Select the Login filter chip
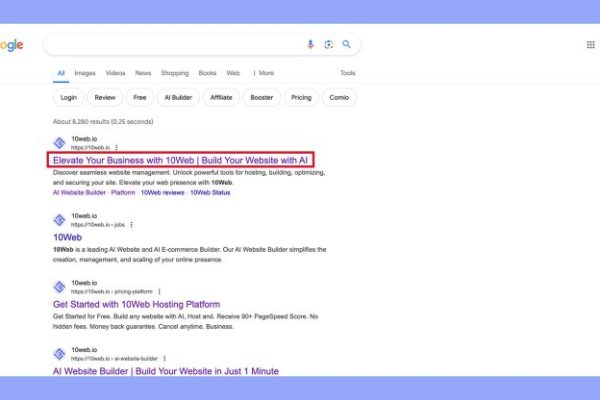The width and height of the screenshot is (600, 400). tap(68, 98)
